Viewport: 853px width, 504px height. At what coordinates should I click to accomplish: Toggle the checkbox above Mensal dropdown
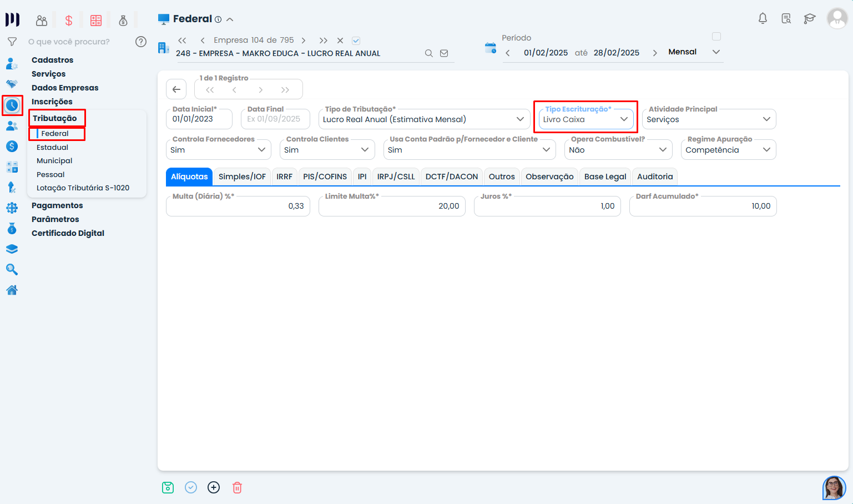pos(716,37)
